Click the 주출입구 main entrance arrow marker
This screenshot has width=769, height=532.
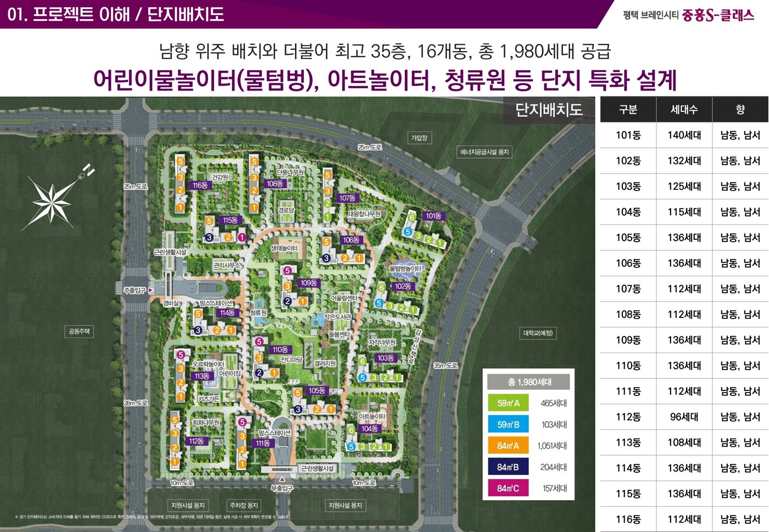(150, 289)
